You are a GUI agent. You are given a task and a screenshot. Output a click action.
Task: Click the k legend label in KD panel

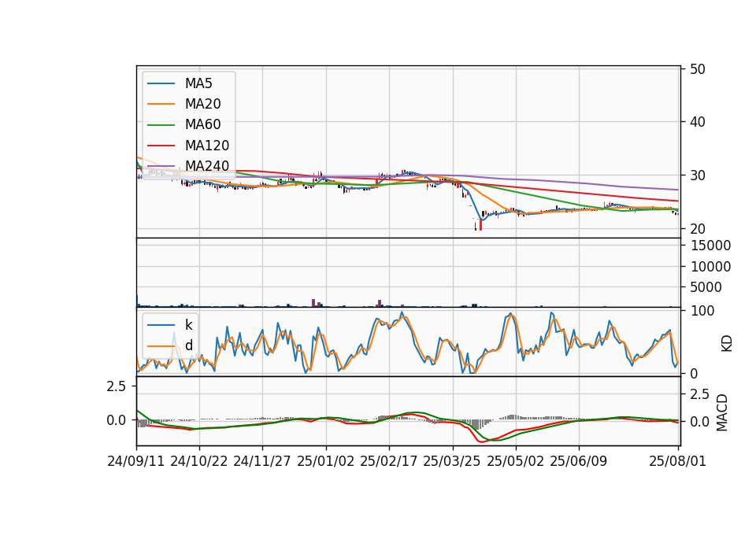(188, 325)
